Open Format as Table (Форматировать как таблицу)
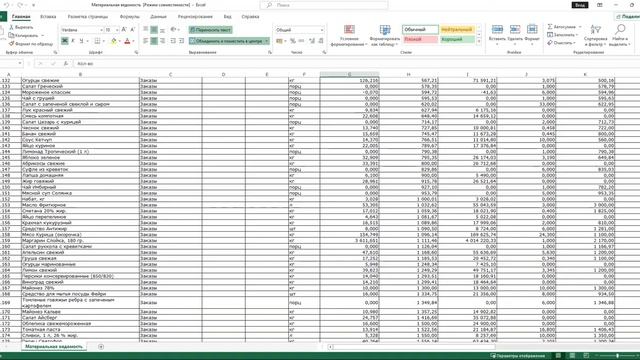 click(x=384, y=36)
